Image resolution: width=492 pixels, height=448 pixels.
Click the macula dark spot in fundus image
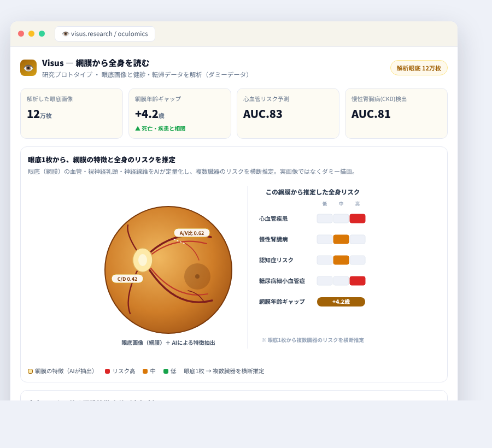197,276
